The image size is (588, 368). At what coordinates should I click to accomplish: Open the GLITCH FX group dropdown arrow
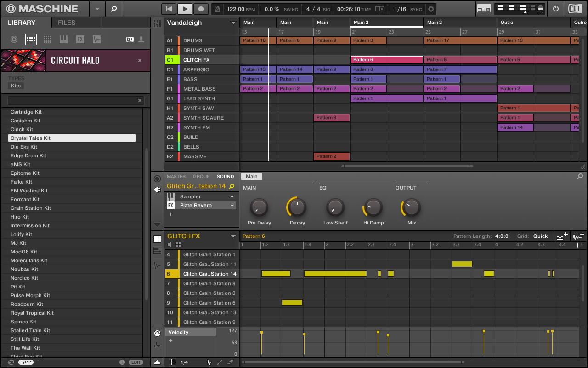tap(233, 236)
